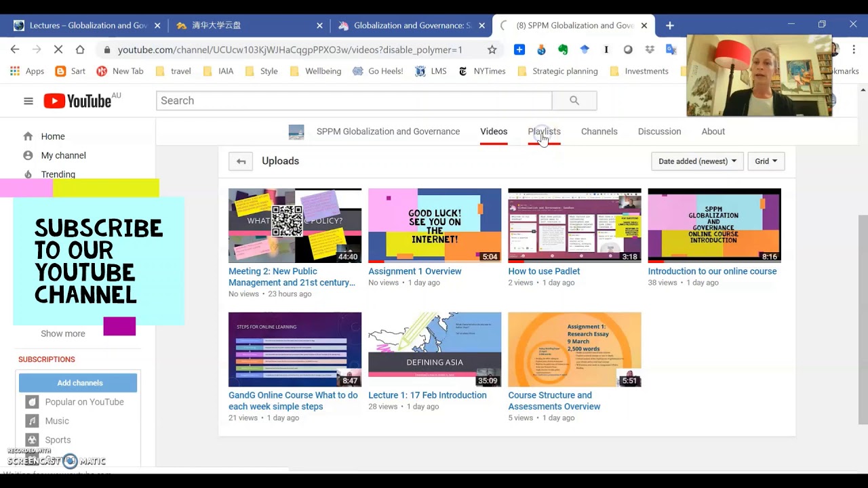Click the Defining Asia video thumbnail
The image size is (868, 488).
tap(435, 350)
